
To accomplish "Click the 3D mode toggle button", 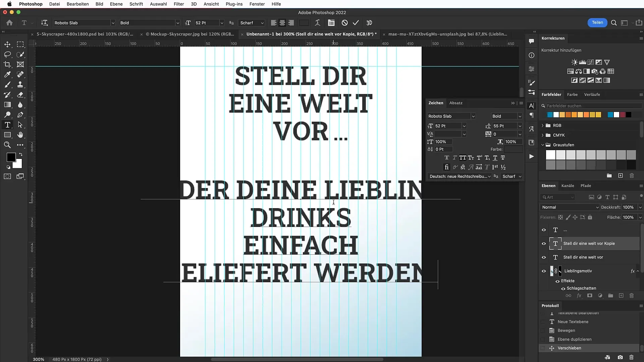I will (369, 22).
